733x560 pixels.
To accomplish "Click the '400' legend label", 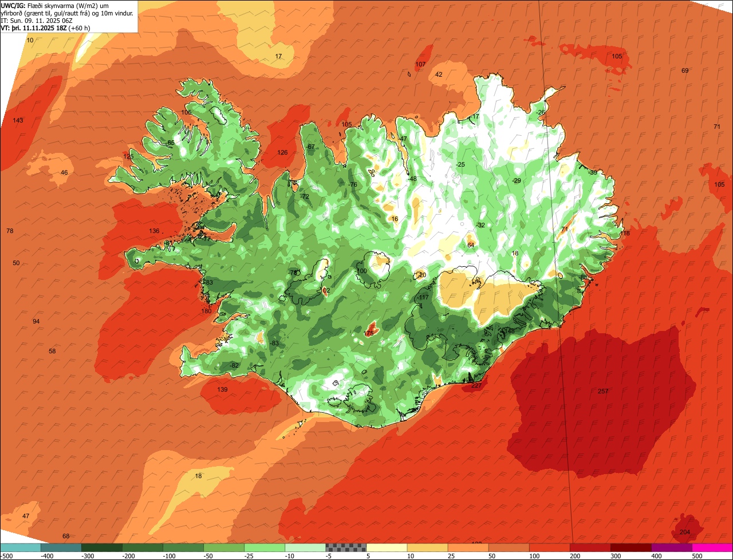I will coord(657,556).
